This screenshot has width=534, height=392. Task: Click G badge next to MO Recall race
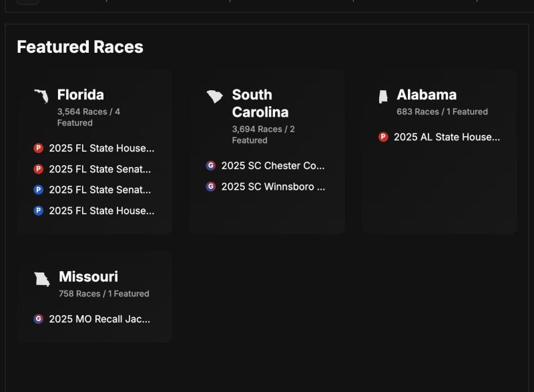[x=38, y=319]
